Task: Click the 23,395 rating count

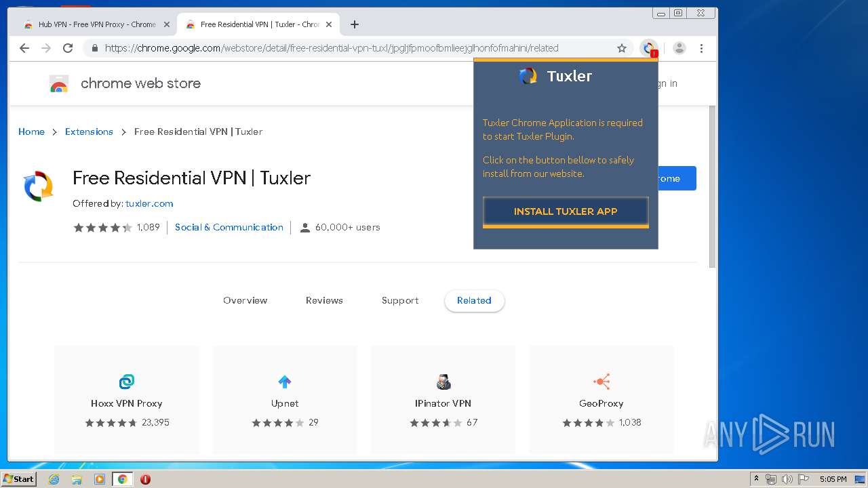Action: pos(155,422)
